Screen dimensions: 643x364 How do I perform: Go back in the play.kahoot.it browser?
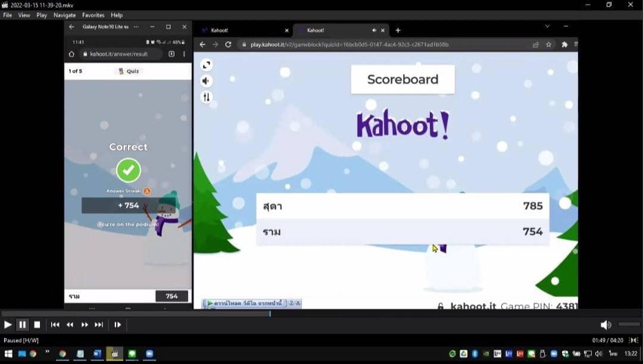point(202,44)
